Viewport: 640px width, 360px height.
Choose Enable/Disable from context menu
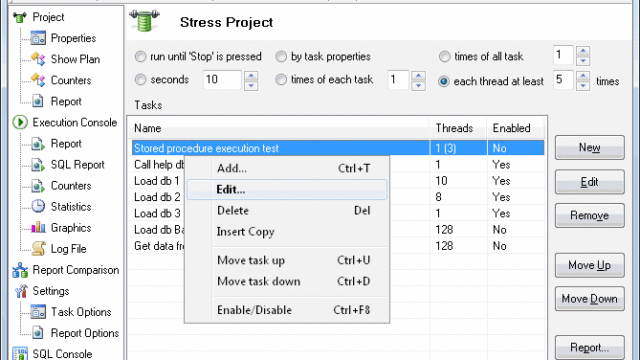click(x=287, y=310)
